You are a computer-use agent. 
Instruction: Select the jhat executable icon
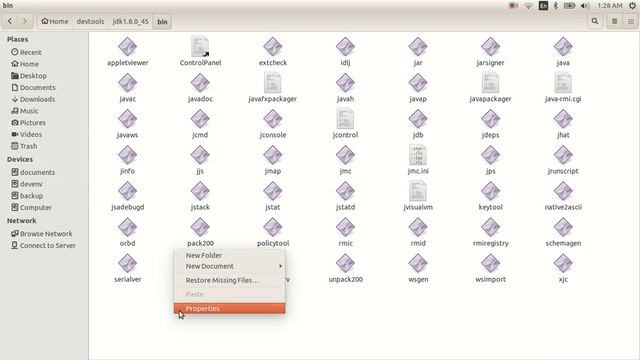[x=563, y=119]
